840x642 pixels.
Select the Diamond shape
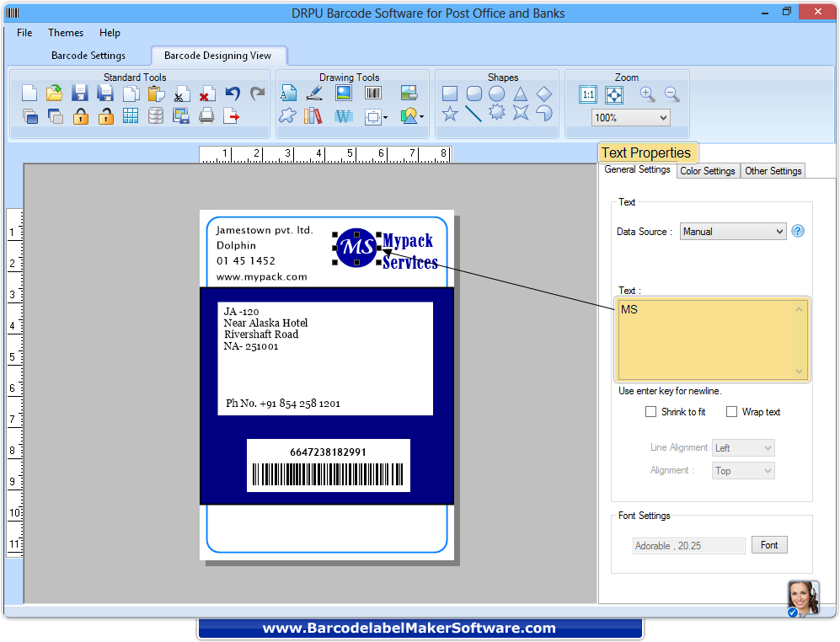pyautogui.click(x=543, y=94)
